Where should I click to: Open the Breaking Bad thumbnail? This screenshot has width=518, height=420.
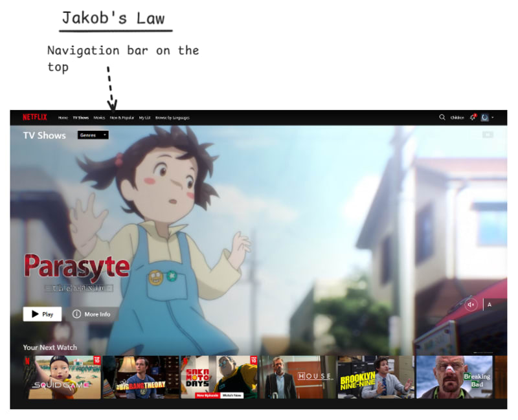pyautogui.click(x=455, y=377)
